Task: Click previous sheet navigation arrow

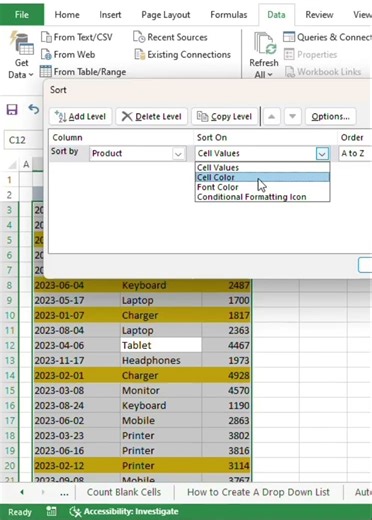Action: point(22,492)
